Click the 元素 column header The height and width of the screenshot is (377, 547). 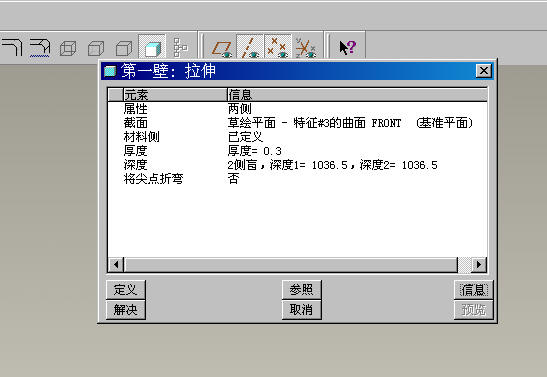[x=175, y=95]
